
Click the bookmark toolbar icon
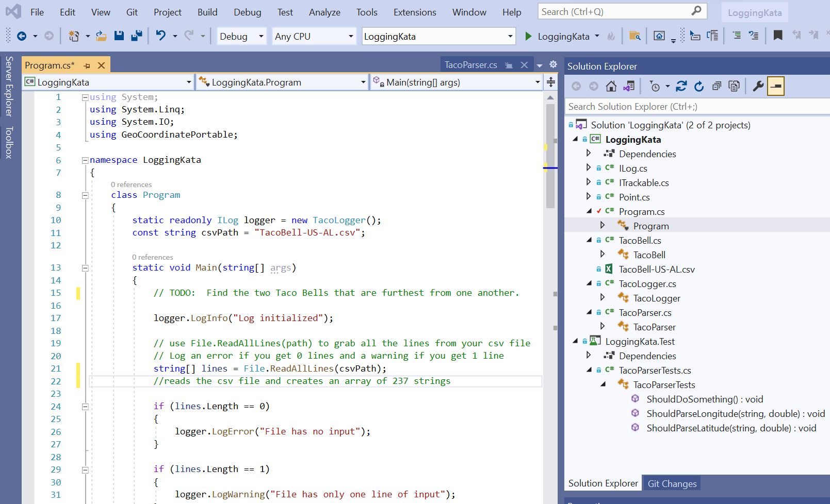tap(778, 36)
